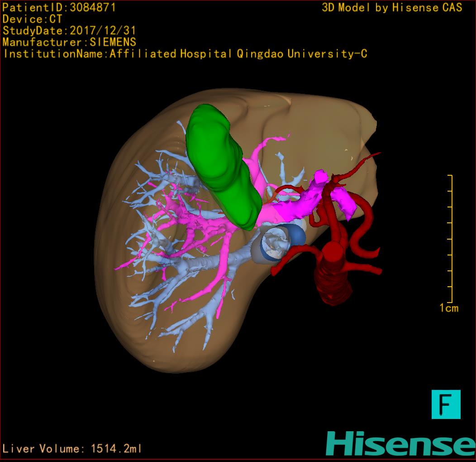
Task: Click the green tumor mass in liver
Action: click(223, 167)
